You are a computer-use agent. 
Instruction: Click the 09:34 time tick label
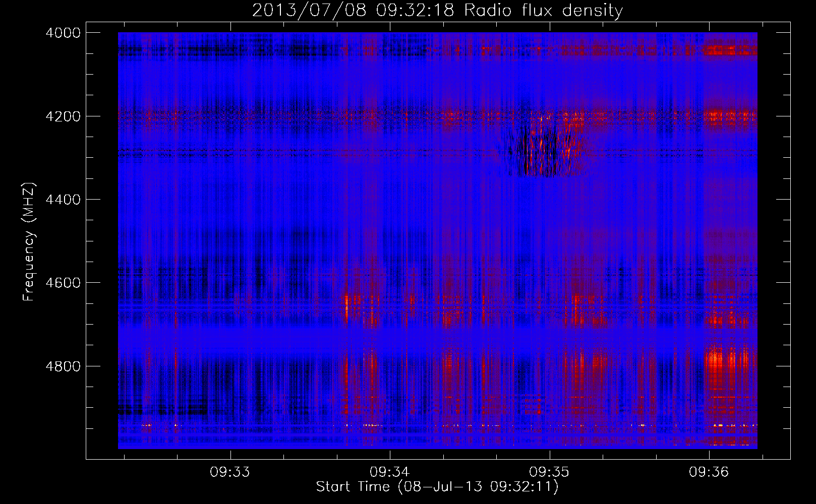[x=389, y=472]
